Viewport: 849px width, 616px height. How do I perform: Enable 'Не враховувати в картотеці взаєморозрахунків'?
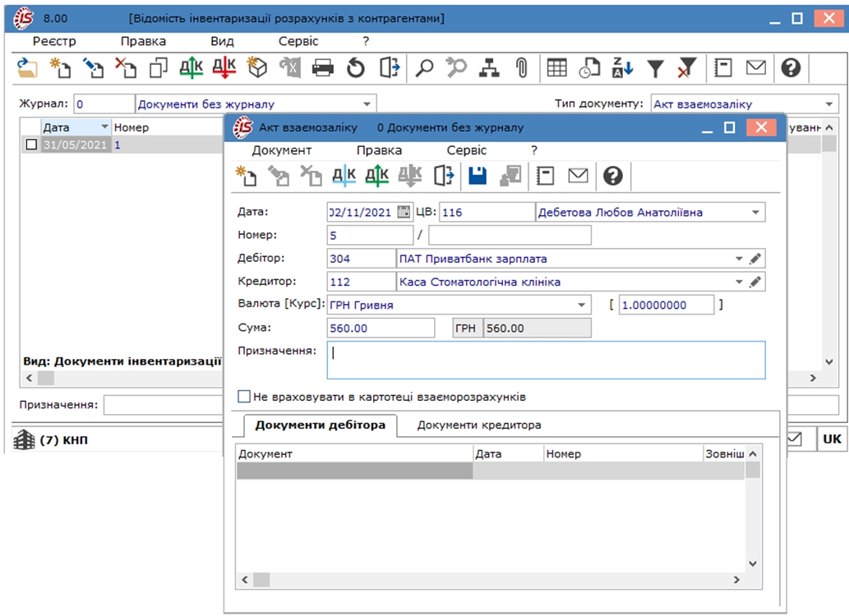[244, 397]
